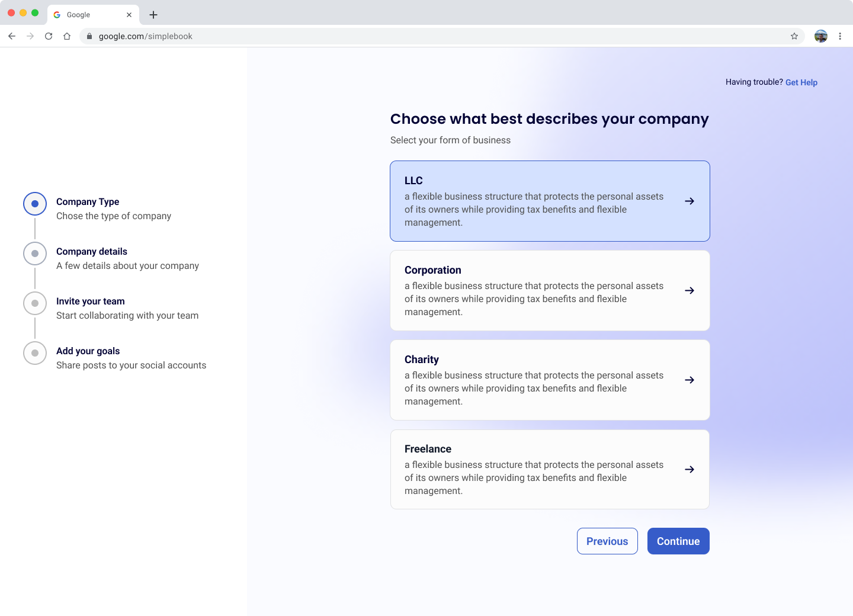The image size is (853, 616).
Task: Select the Company Type step indicator
Action: click(35, 204)
